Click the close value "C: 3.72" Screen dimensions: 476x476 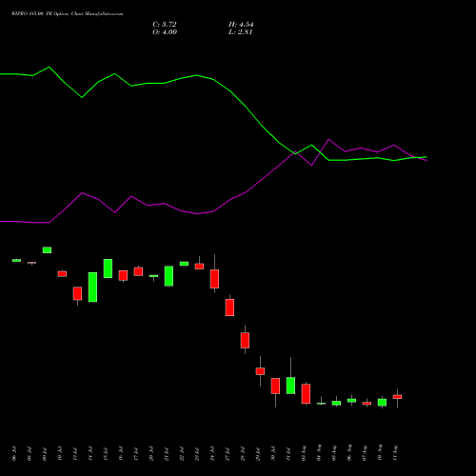(165, 25)
